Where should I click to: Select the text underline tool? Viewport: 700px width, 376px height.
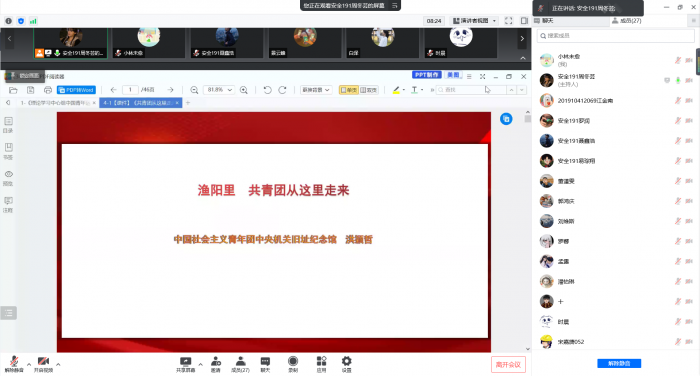414,90
